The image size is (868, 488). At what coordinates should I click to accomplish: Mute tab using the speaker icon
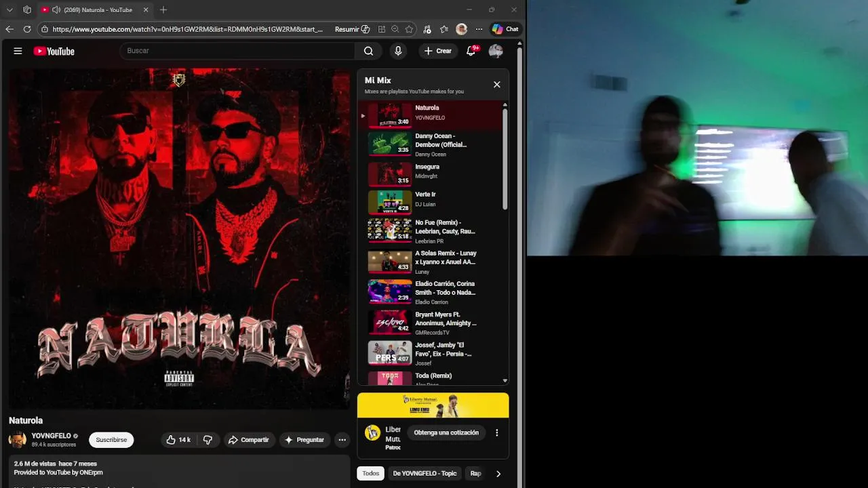click(x=56, y=9)
